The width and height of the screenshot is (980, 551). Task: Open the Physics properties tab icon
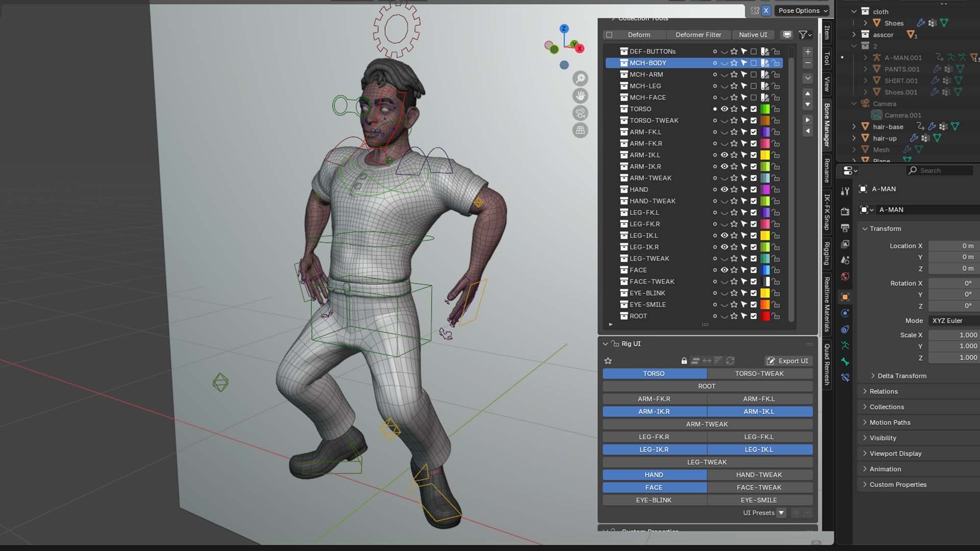845,313
